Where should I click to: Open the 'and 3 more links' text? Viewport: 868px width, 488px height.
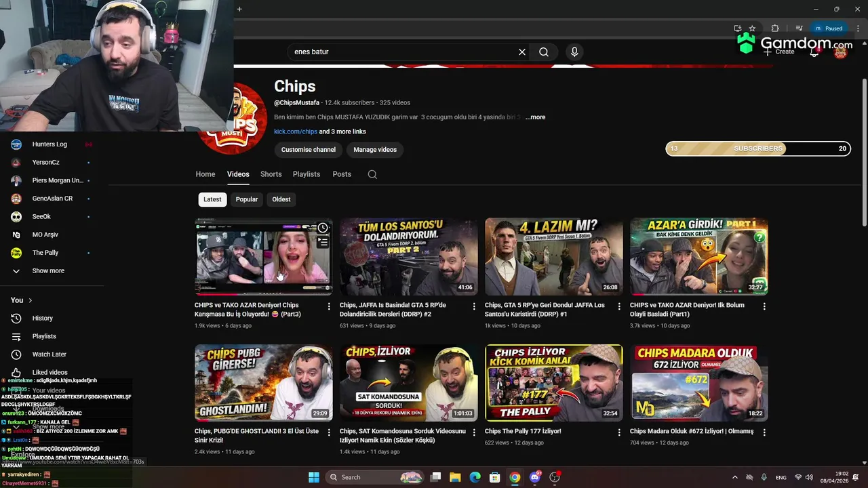click(342, 131)
